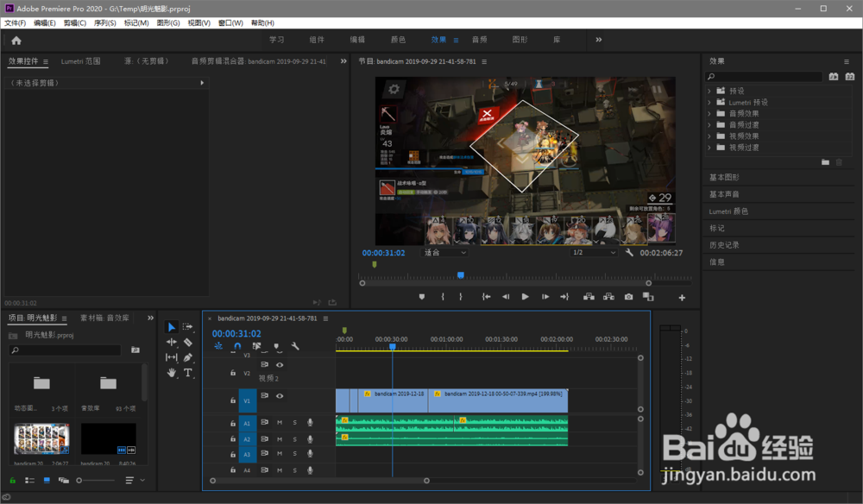The width and height of the screenshot is (863, 504).
Task: Click the Add Marker button in monitor
Action: tap(422, 297)
